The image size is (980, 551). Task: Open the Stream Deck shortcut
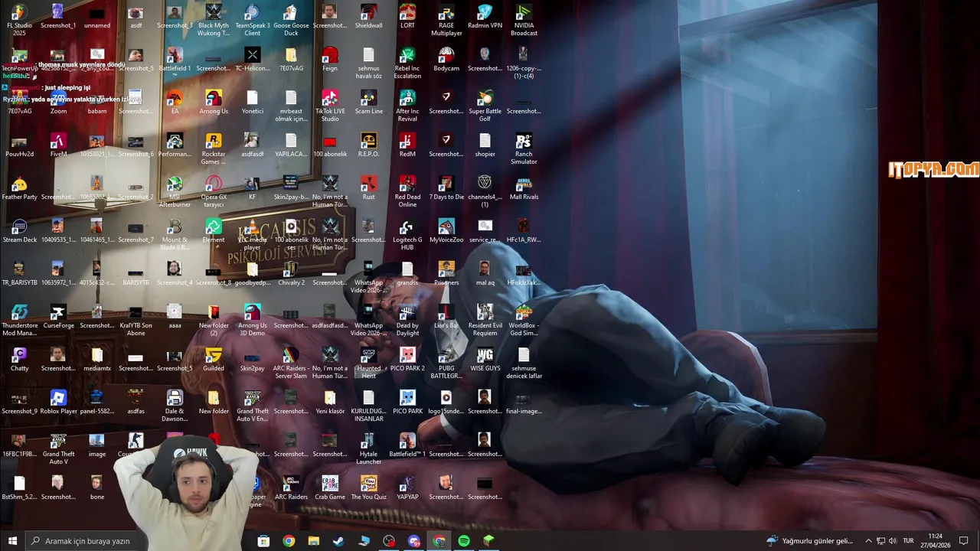19,231
